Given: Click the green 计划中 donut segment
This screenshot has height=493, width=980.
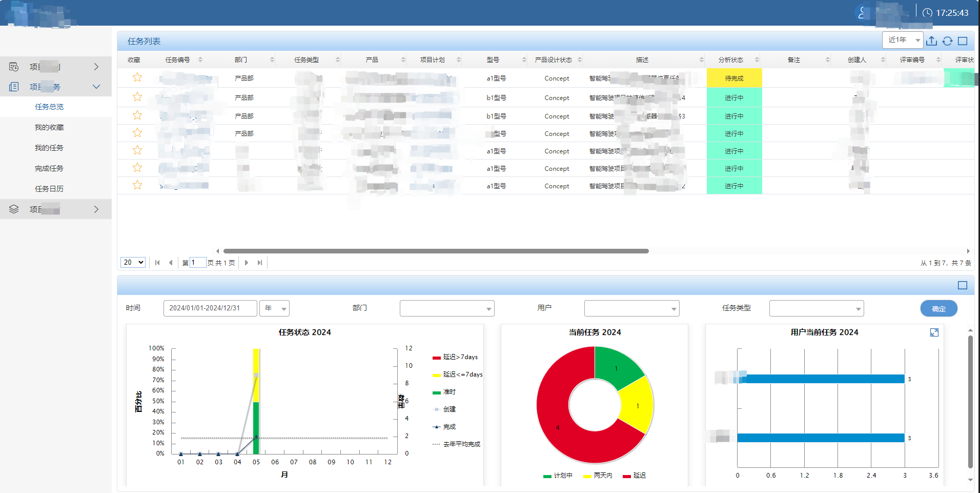Looking at the screenshot, I should (x=616, y=367).
